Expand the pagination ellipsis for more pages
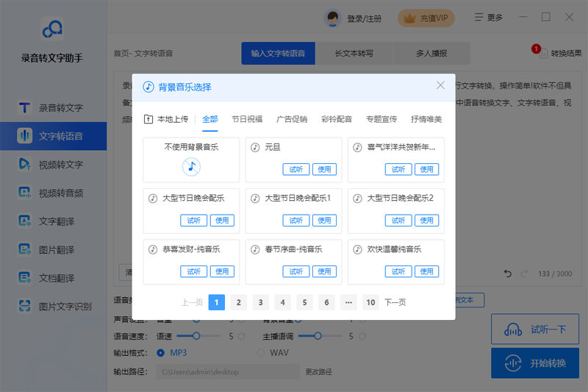The width and height of the screenshot is (588, 392). pos(348,302)
